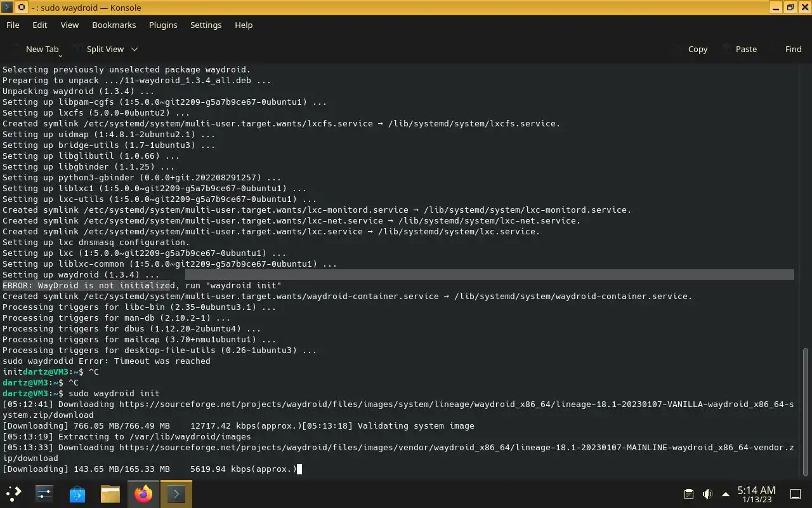This screenshot has height=508, width=812.
Task: Expand the Split View dropdown
Action: 134,49
